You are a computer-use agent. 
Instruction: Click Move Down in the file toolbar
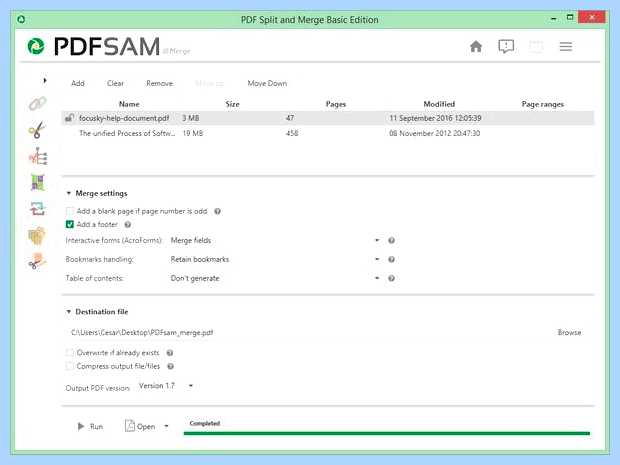[x=267, y=83]
